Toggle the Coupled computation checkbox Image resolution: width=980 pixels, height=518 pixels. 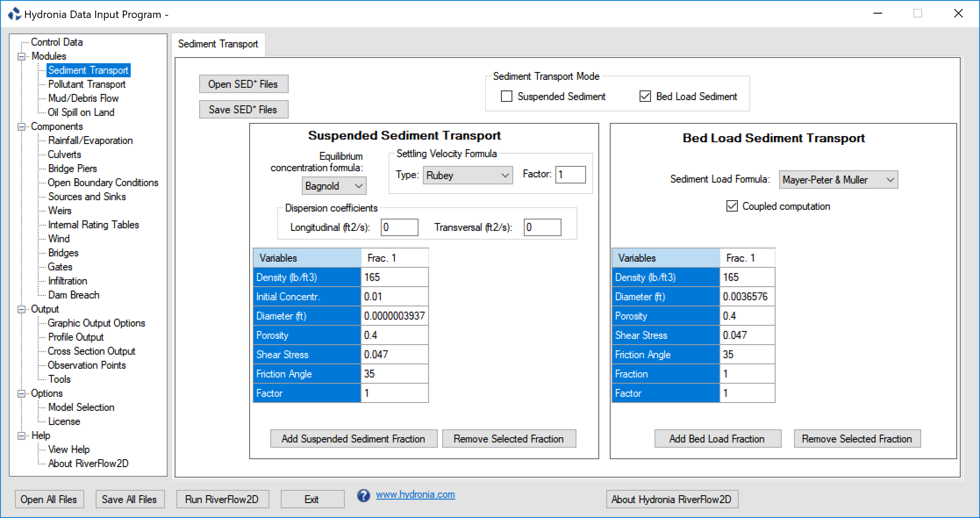click(x=732, y=206)
